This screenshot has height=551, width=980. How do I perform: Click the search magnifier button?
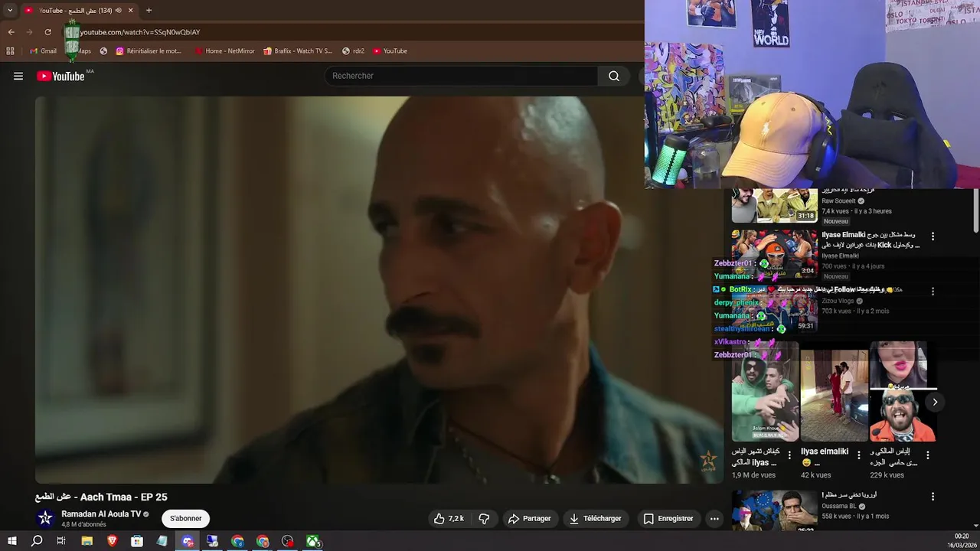(614, 76)
